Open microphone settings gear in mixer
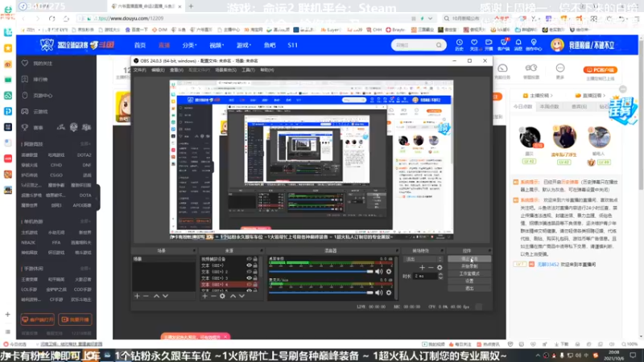This screenshot has width=644, height=362. [389, 293]
